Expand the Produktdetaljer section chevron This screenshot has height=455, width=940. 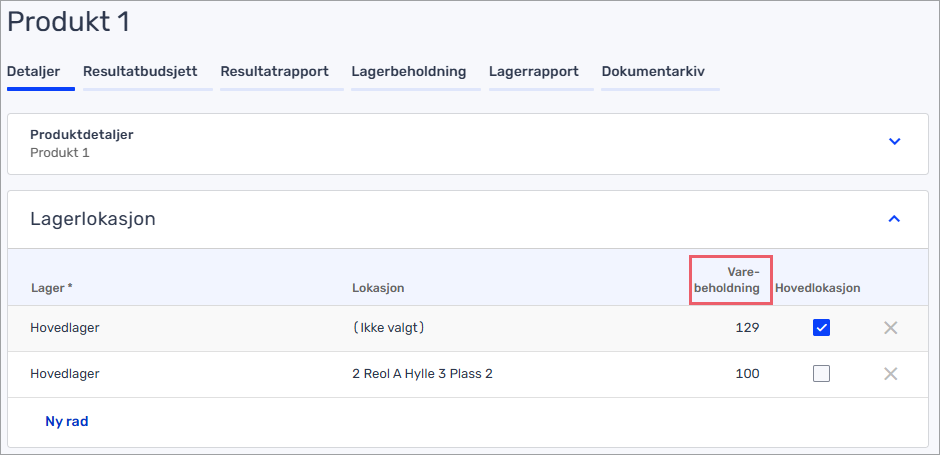(x=894, y=142)
